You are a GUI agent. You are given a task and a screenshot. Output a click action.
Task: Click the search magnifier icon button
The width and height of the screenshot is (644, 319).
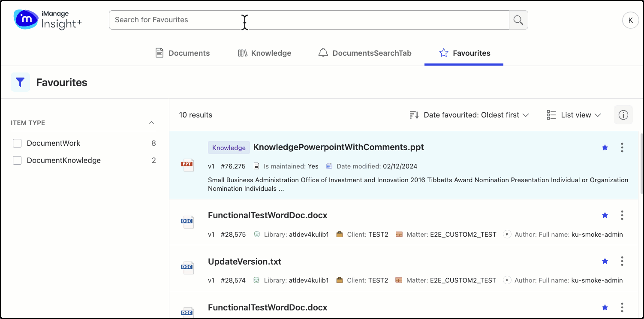tap(518, 20)
